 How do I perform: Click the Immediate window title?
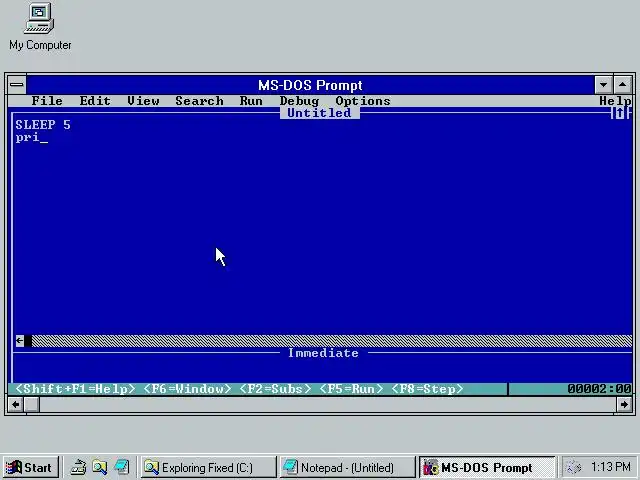(323, 353)
